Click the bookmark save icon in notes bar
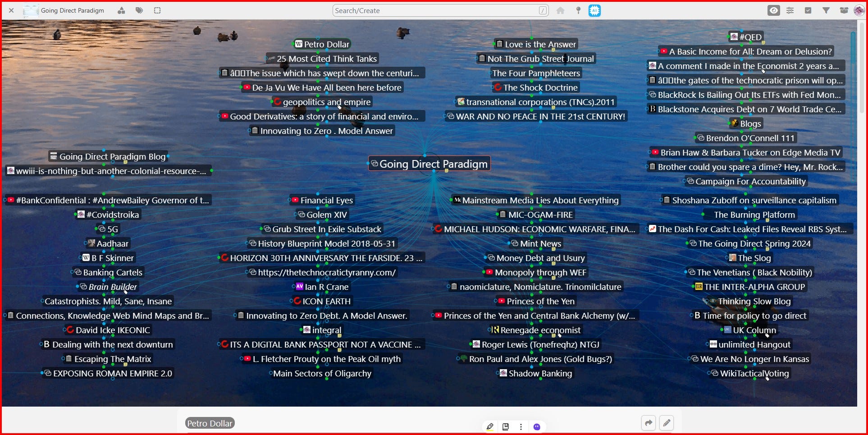The height and width of the screenshot is (435, 868). [x=506, y=426]
